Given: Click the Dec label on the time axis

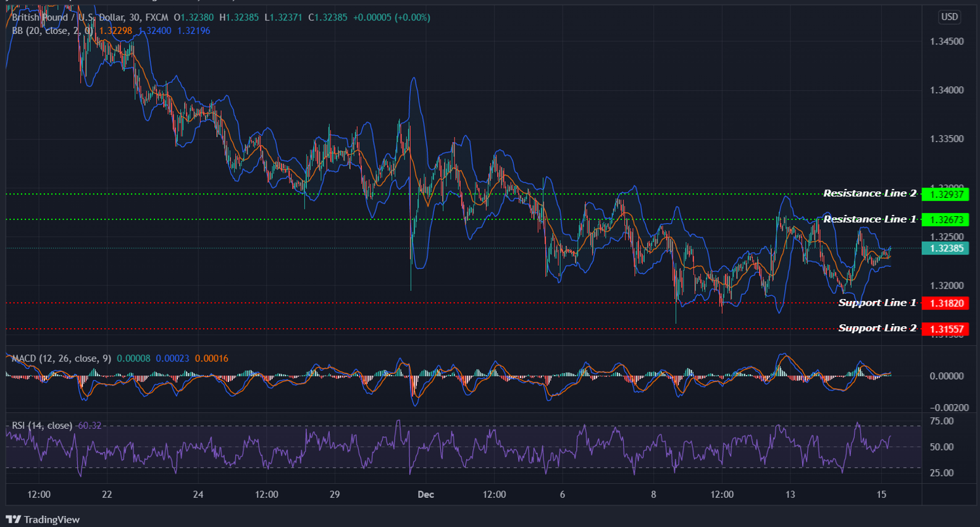Looking at the screenshot, I should pyautogui.click(x=425, y=494).
